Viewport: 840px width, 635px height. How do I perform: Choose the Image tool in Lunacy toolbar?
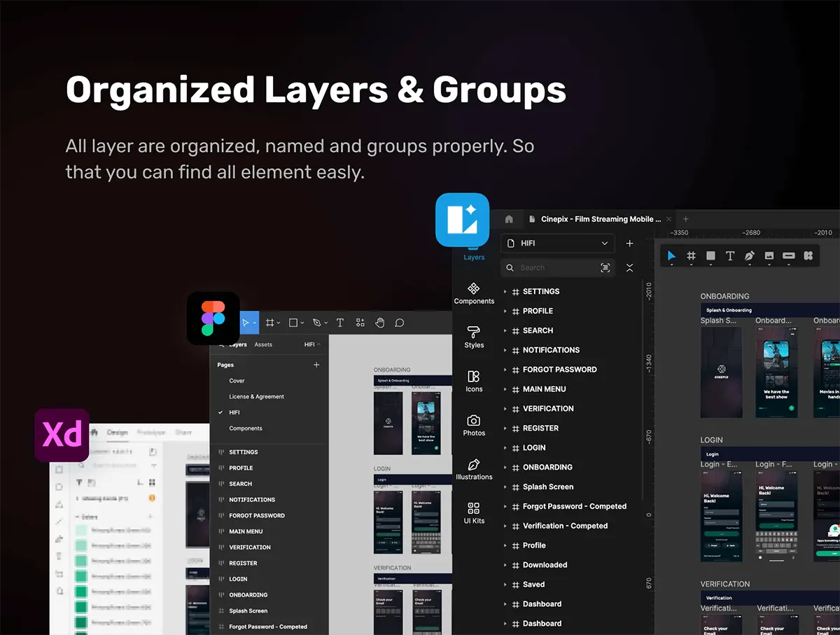(x=769, y=256)
